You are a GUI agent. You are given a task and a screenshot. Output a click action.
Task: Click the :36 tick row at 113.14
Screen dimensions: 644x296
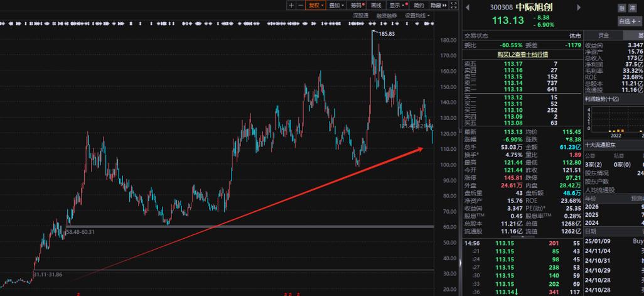tap(522, 292)
